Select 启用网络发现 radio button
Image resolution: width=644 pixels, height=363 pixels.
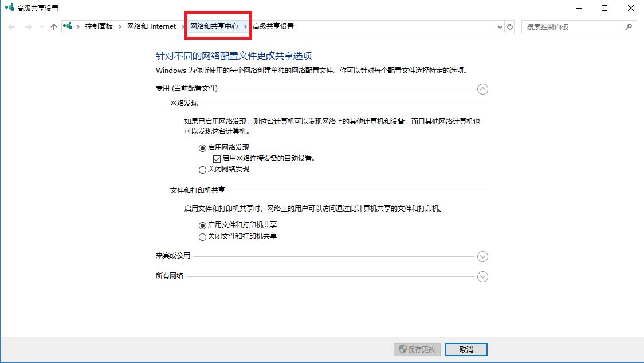[202, 148]
